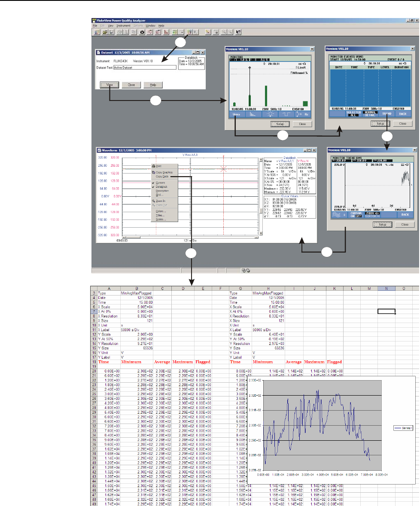Screen dimensions: 420x506
Task: Click the context help pointer toolbar icon
Action: [238, 32]
